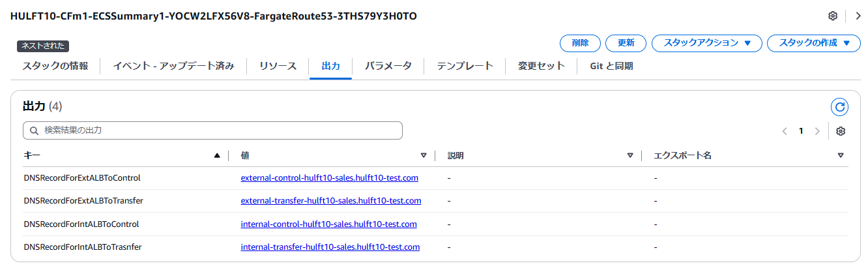Switch to リソース tab
The image size is (868, 272).
pos(278,66)
